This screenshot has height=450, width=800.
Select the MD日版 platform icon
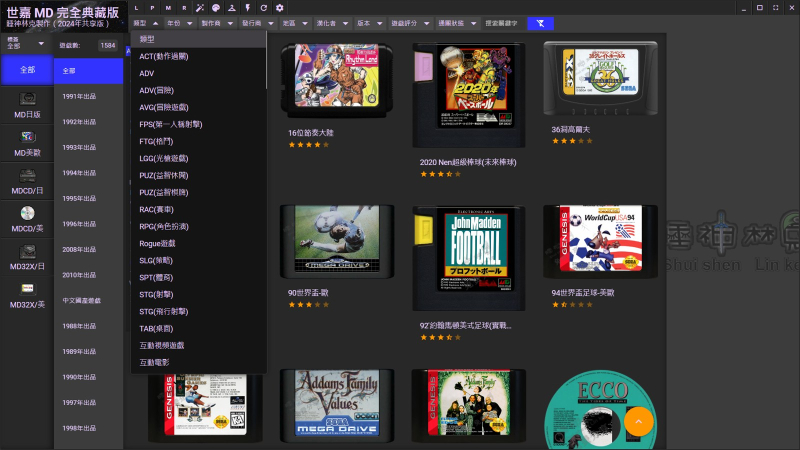point(26,105)
